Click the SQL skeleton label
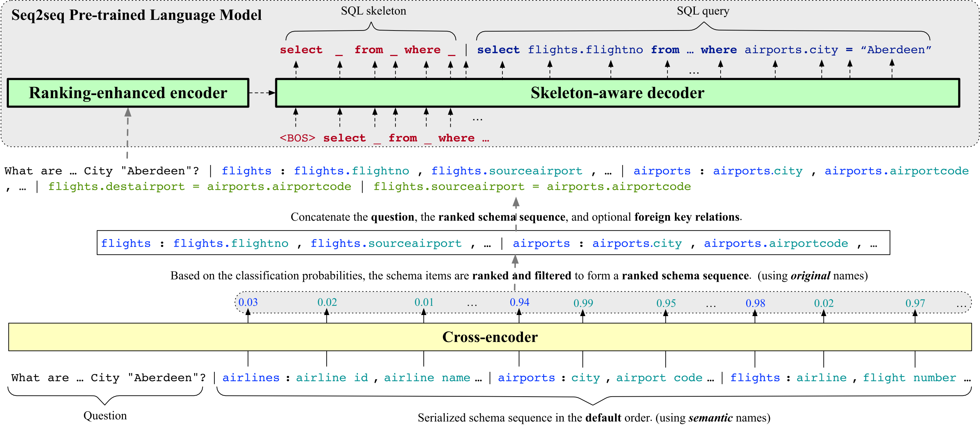 pos(373,11)
